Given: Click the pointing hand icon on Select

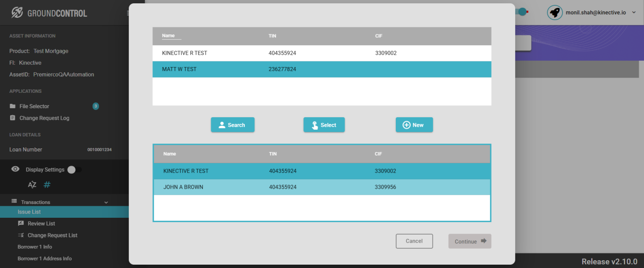Looking at the screenshot, I should click(315, 125).
